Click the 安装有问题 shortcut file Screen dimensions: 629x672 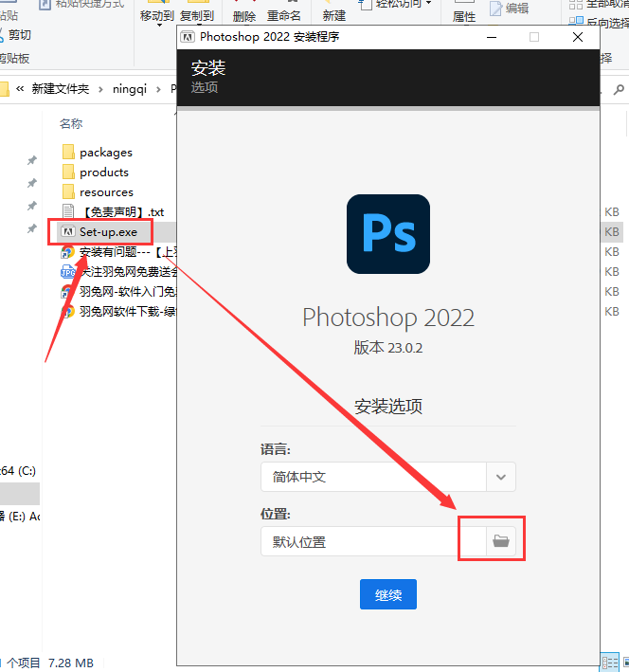click(118, 251)
